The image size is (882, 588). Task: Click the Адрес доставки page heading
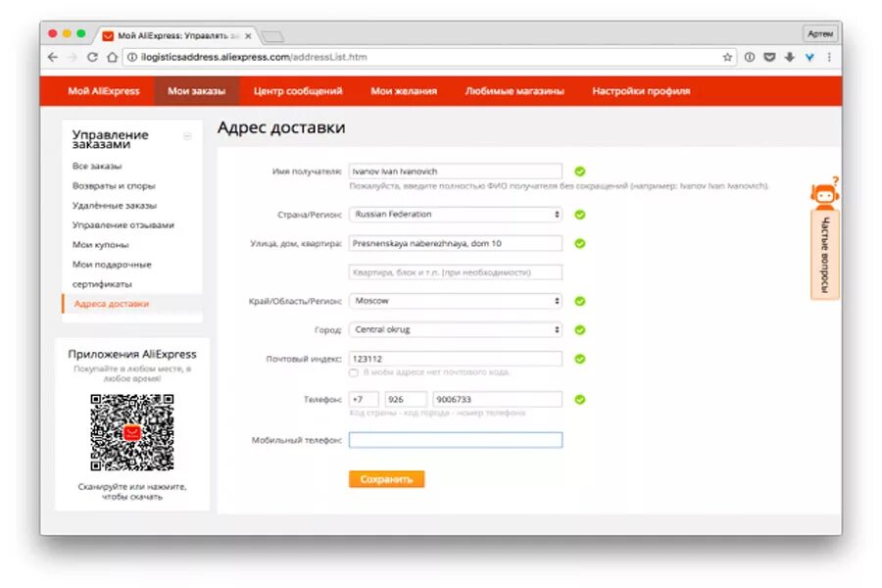coord(281,127)
